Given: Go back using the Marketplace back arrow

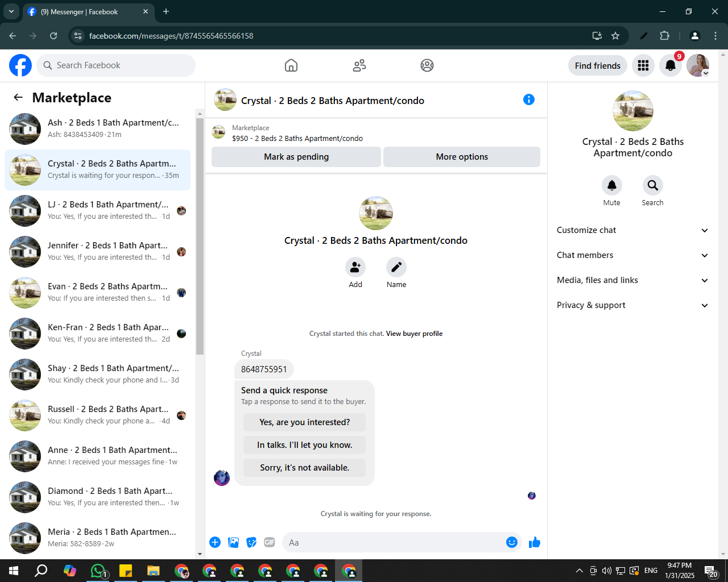Looking at the screenshot, I should point(18,97).
